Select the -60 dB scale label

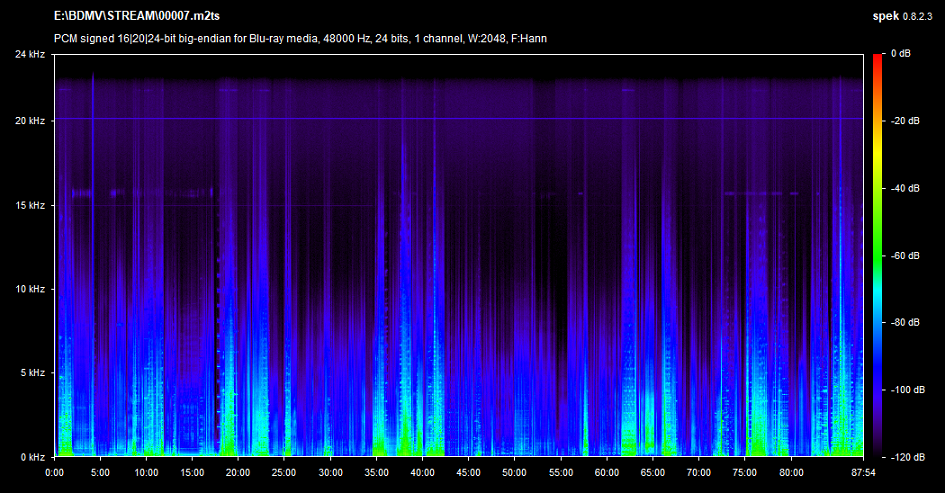pos(905,256)
